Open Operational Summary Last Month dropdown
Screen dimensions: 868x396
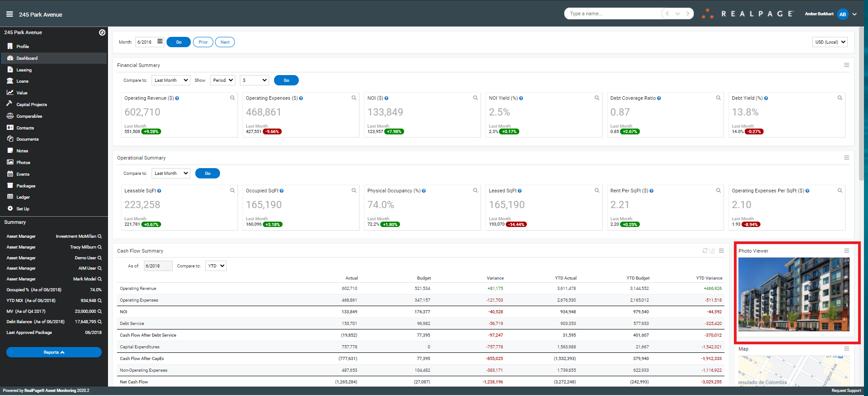click(x=171, y=173)
